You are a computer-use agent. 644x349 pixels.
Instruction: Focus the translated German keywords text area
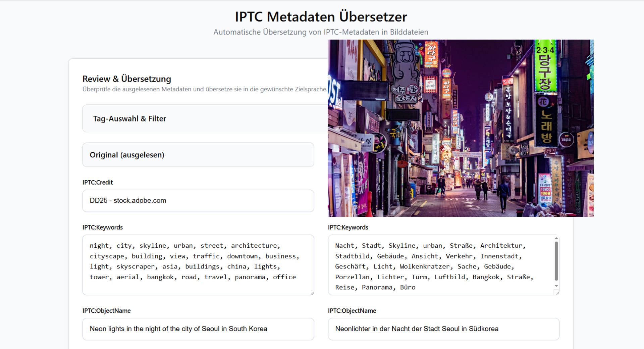coord(439,265)
